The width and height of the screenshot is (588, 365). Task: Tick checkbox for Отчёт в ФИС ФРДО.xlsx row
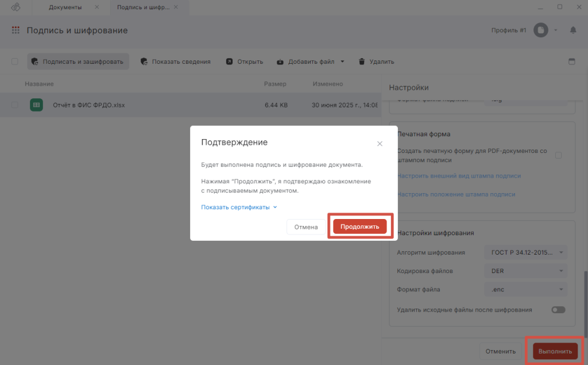pyautogui.click(x=14, y=105)
